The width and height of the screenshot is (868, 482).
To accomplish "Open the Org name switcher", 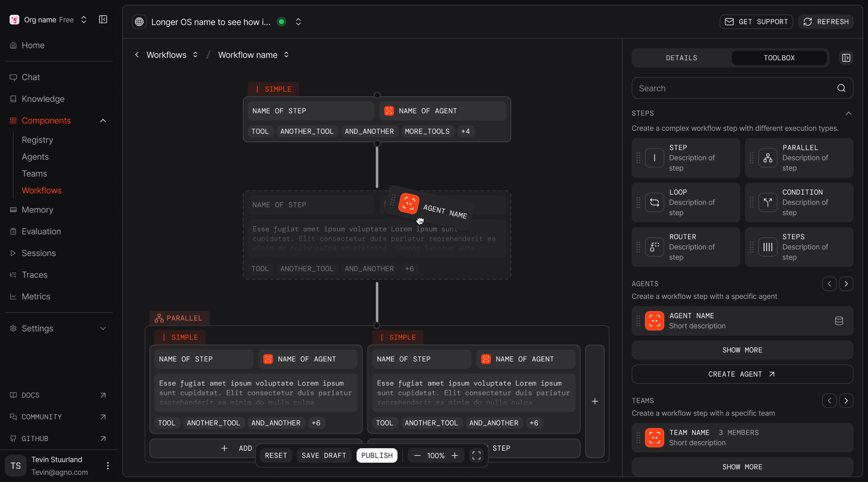I will click(x=84, y=20).
